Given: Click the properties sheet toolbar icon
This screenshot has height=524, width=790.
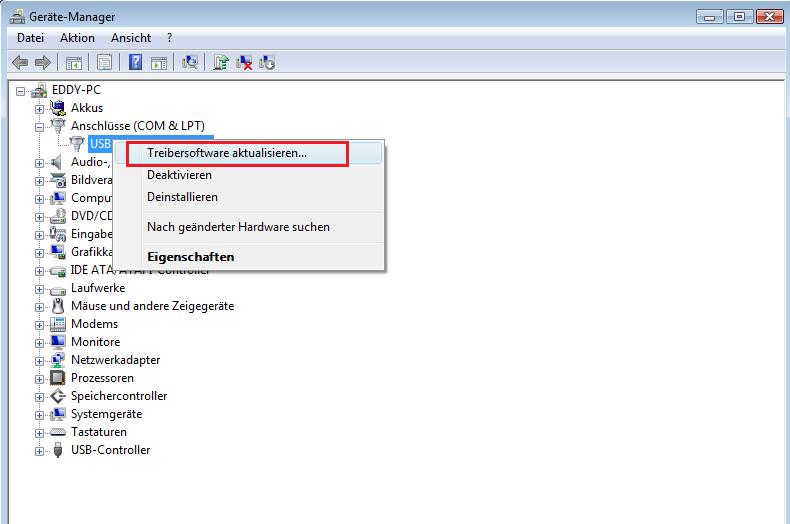Looking at the screenshot, I should [103, 63].
